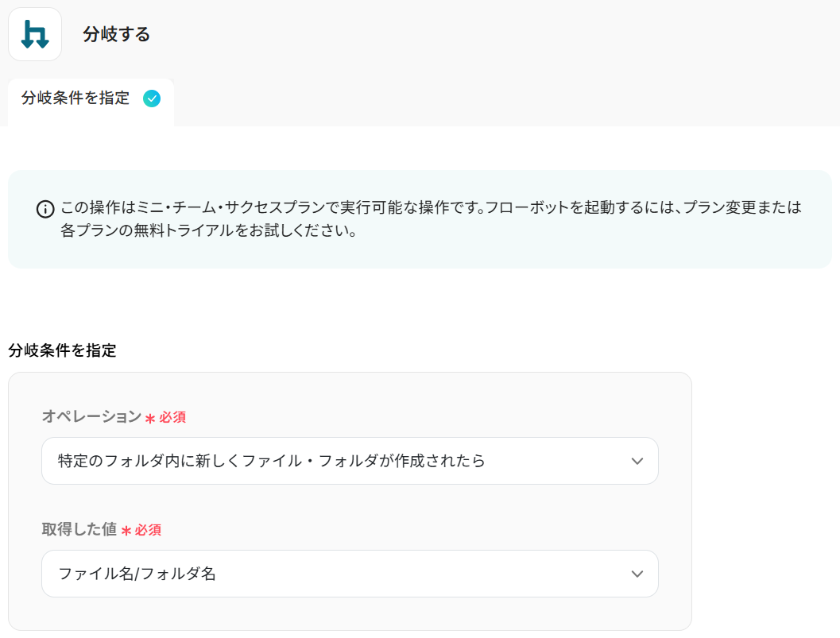Click the オペレーション field label
This screenshot has height=638, width=840.
tap(91, 416)
